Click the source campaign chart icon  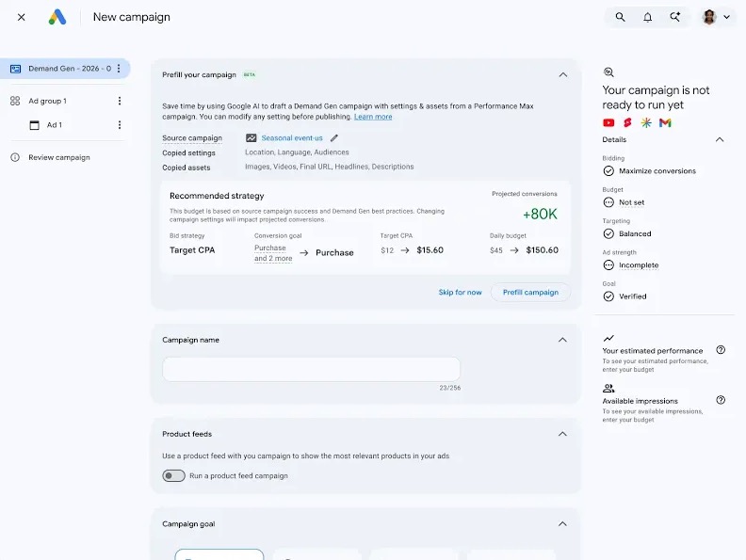pos(251,137)
